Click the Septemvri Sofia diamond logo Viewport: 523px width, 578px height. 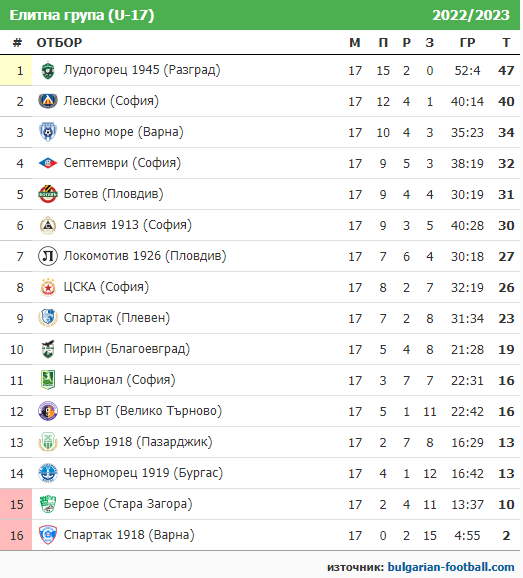(48, 163)
